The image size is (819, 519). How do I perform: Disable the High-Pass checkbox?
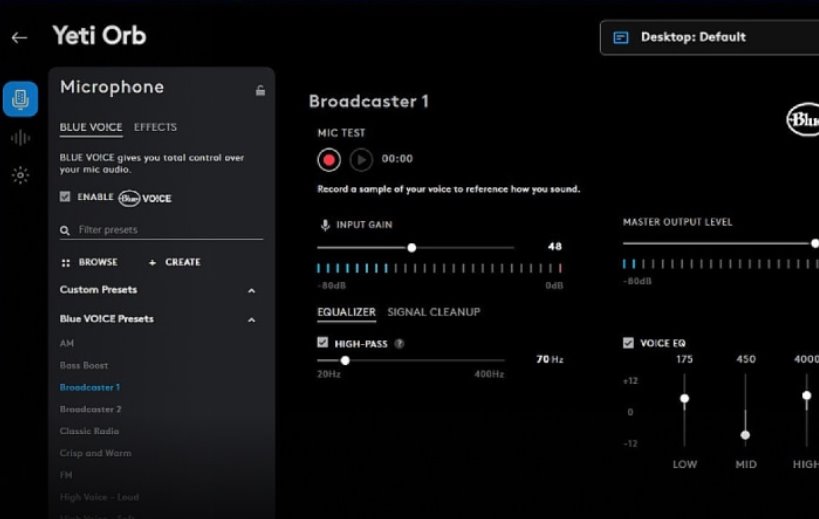click(323, 342)
